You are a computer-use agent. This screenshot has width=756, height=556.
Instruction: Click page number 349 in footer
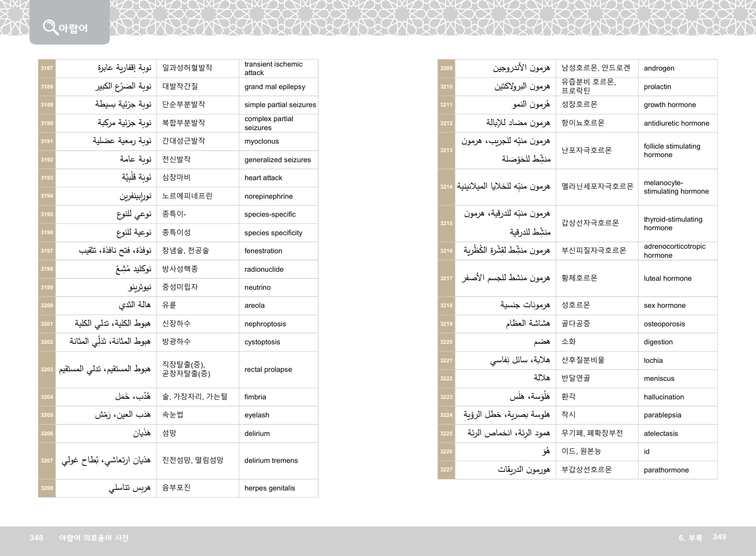coord(719,537)
